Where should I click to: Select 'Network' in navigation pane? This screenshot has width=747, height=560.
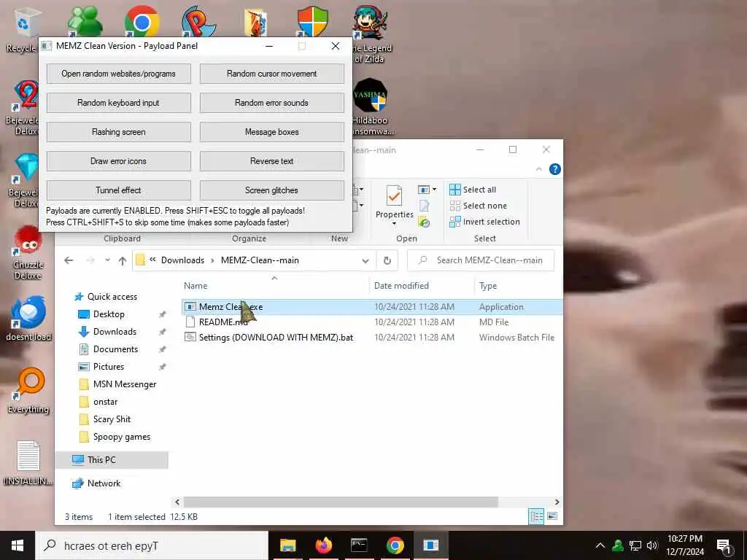[96, 483]
